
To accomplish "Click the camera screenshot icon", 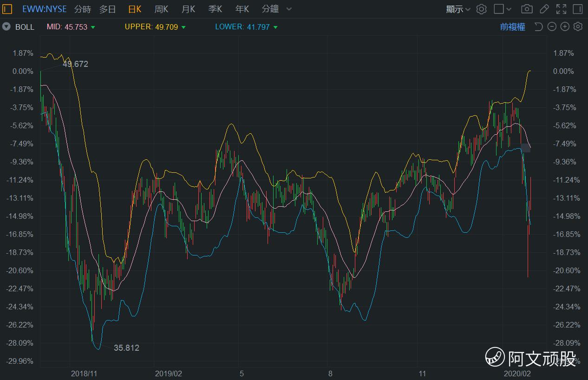I will coord(527,9).
